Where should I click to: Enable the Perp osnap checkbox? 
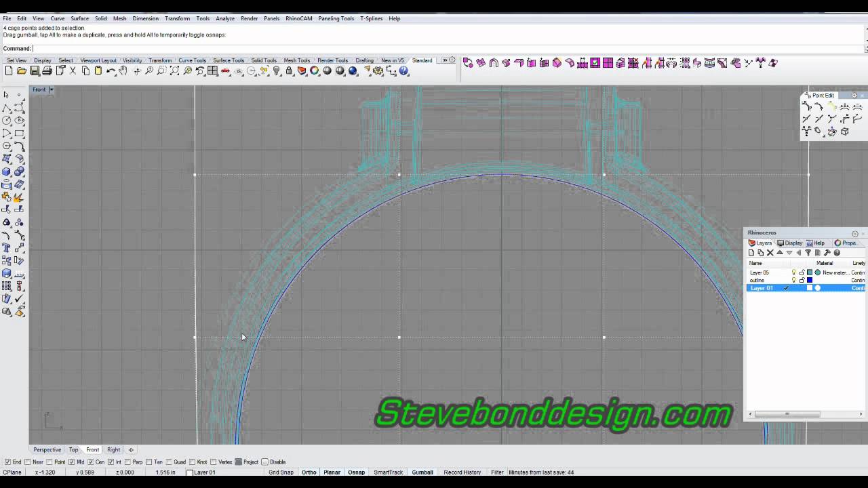128,462
